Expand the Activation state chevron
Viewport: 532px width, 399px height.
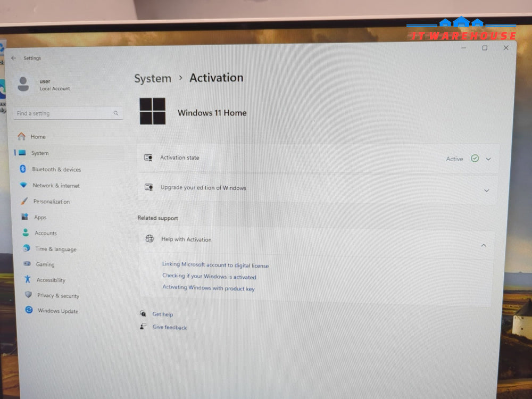click(488, 159)
